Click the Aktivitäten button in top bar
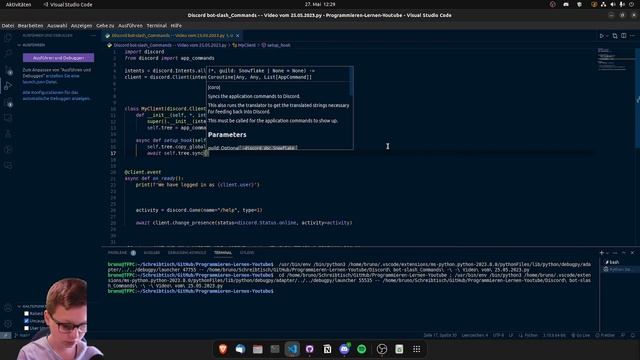Image resolution: width=640 pixels, height=360 pixels. 18,4
